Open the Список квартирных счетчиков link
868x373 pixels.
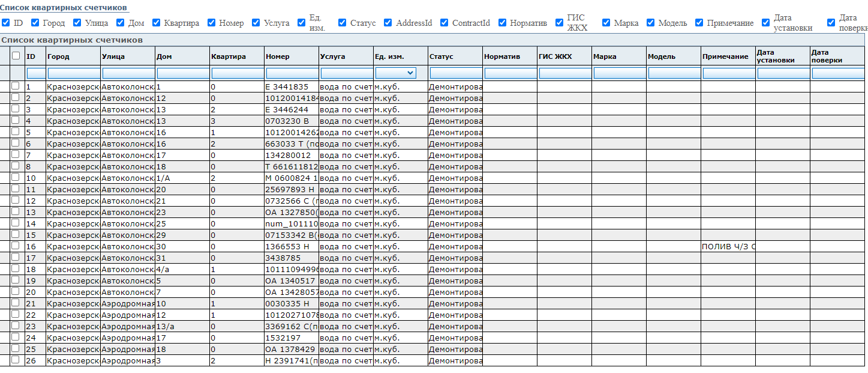pyautogui.click(x=64, y=8)
